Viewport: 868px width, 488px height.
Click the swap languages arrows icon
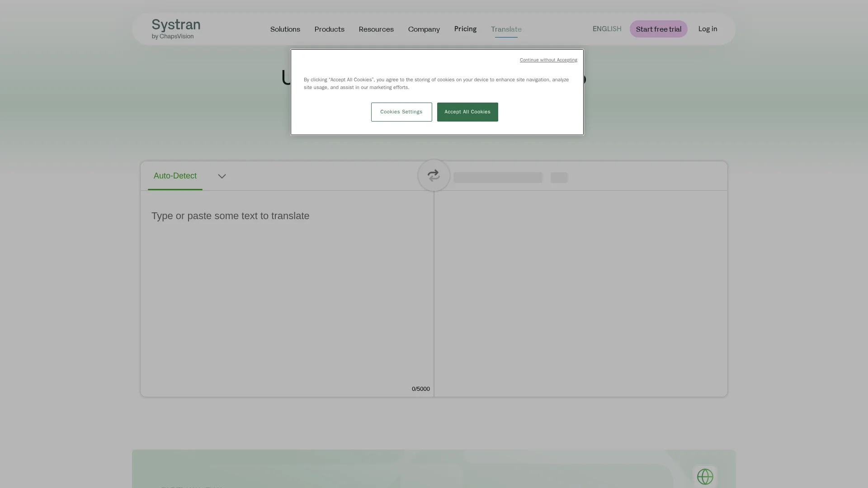point(434,175)
